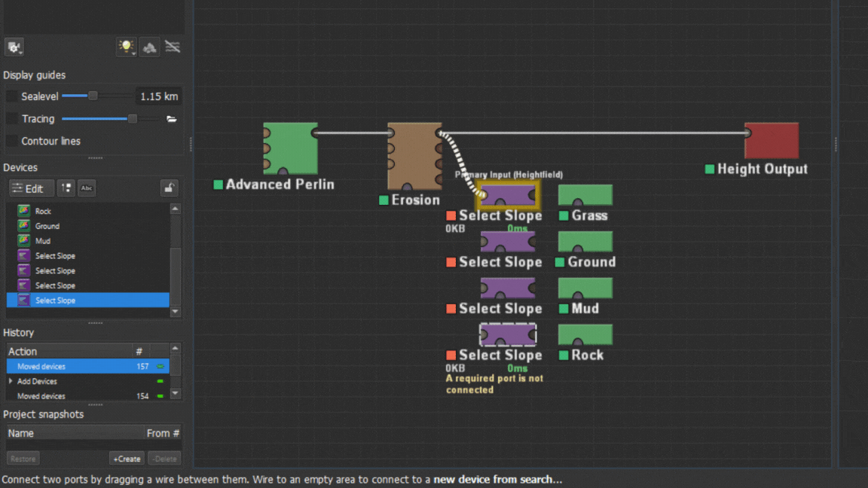Select the Erosion device node
Image resolution: width=868 pixels, height=488 pixels.
coord(414,156)
